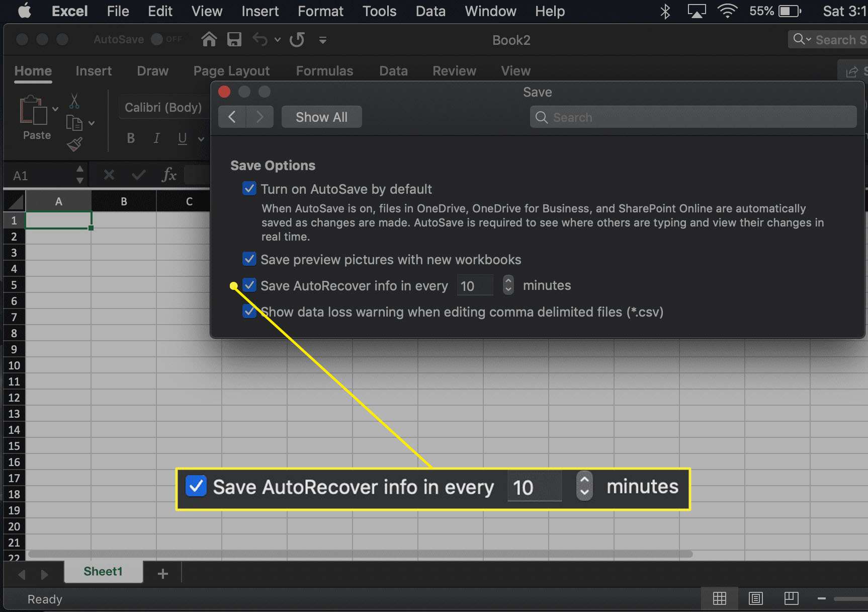Open the File menu
This screenshot has height=612, width=868.
[118, 11]
